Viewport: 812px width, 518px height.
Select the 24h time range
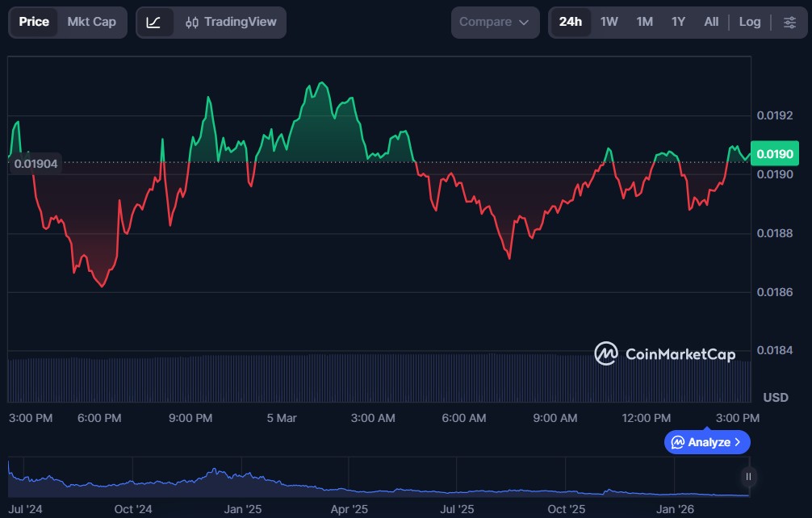point(570,22)
